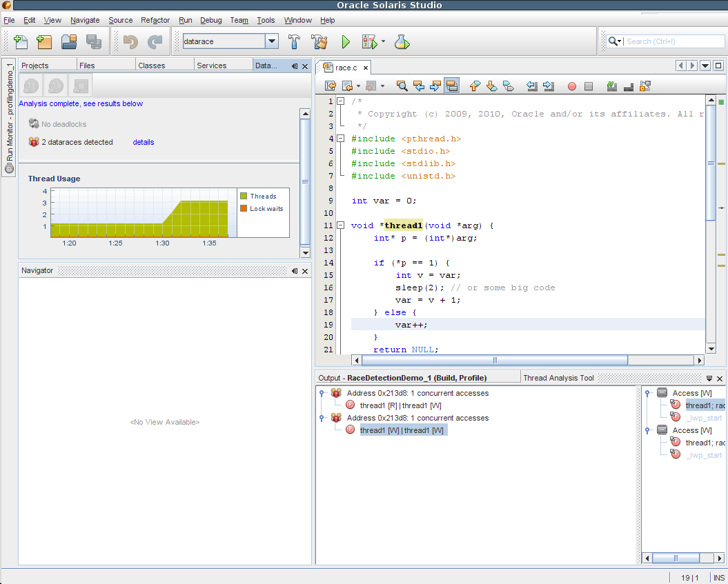The width and height of the screenshot is (728, 584).
Task: Start macro recording with red circle
Action: click(571, 86)
